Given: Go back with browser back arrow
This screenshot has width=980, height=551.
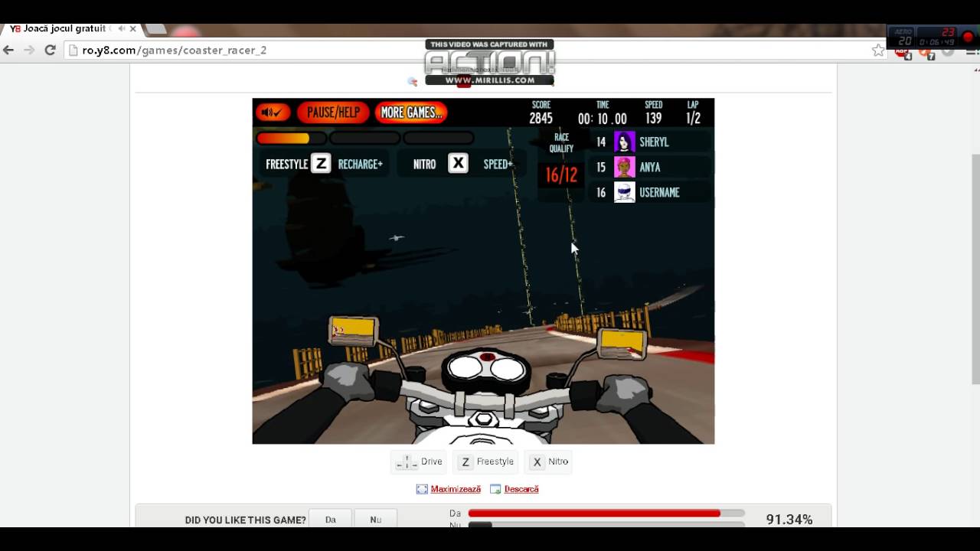Looking at the screenshot, I should point(8,50).
